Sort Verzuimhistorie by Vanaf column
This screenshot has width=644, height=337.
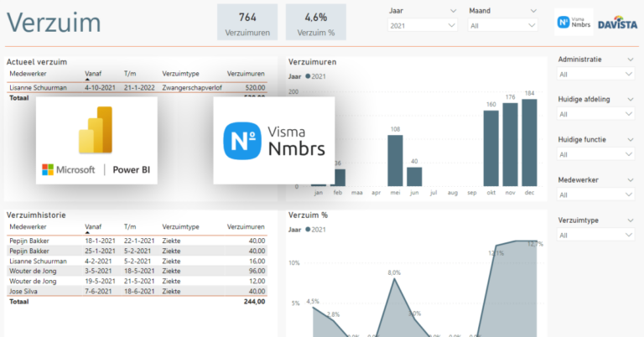pyautogui.click(x=93, y=227)
